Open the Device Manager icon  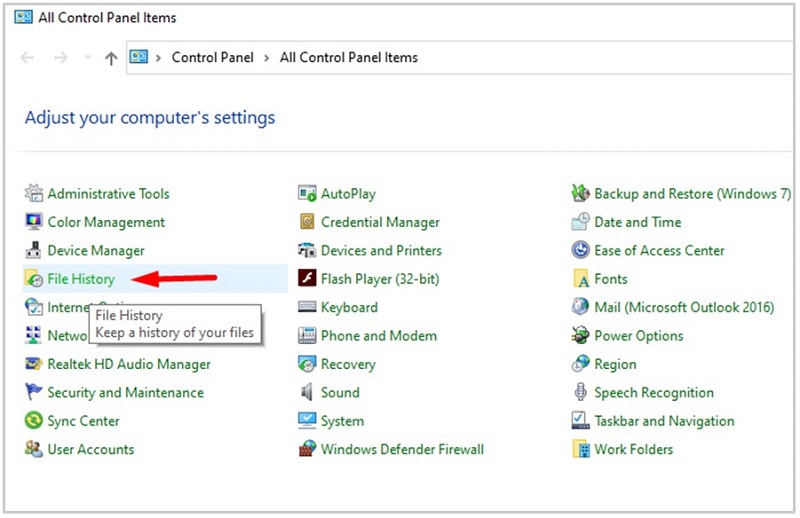[34, 251]
